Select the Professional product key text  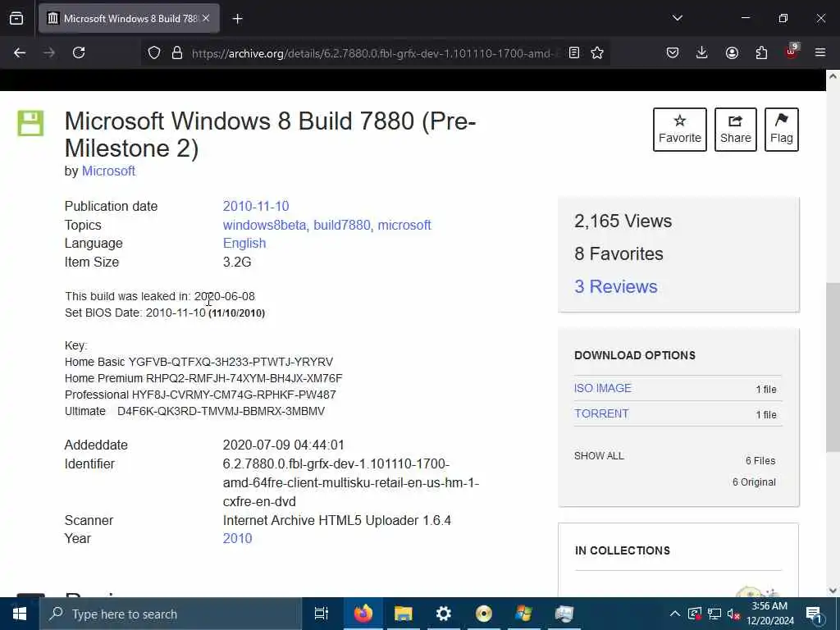pos(234,395)
